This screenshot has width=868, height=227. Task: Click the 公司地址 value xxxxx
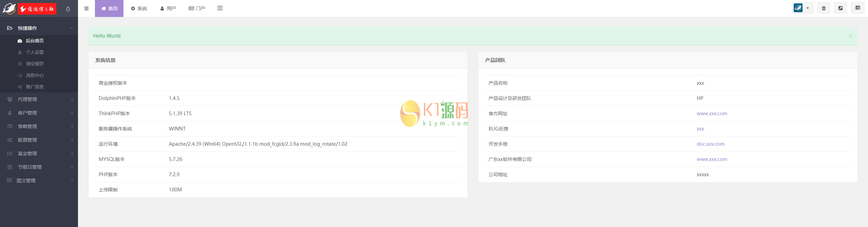[703, 174]
